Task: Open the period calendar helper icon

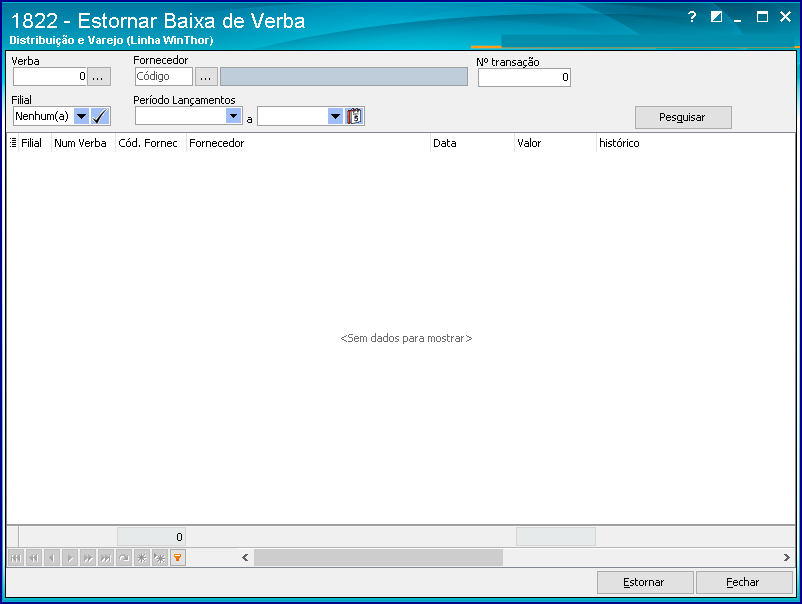Action: coord(354,116)
